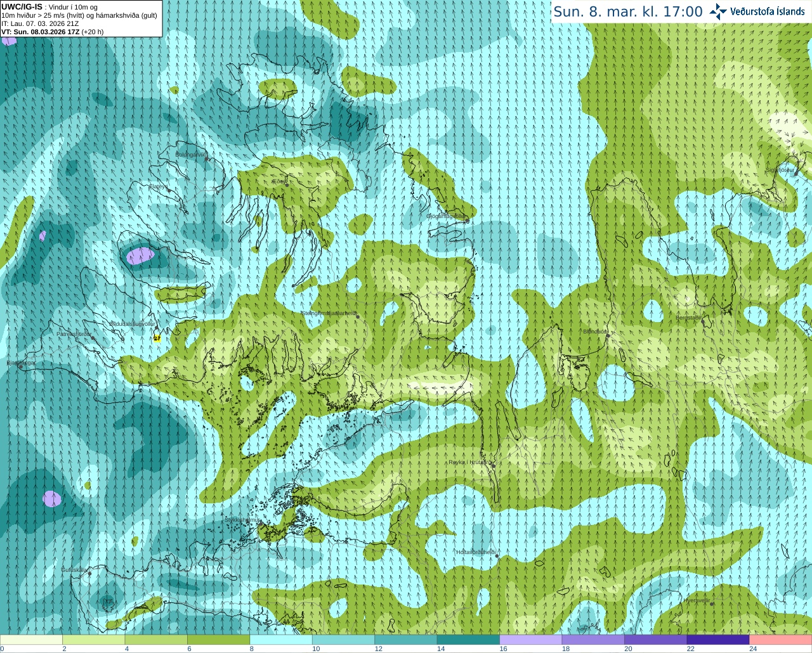Image resolution: width=812 pixels, height=653 pixels.
Task: Click the lavender gust patch in the southwest sea
Action: pos(52,498)
